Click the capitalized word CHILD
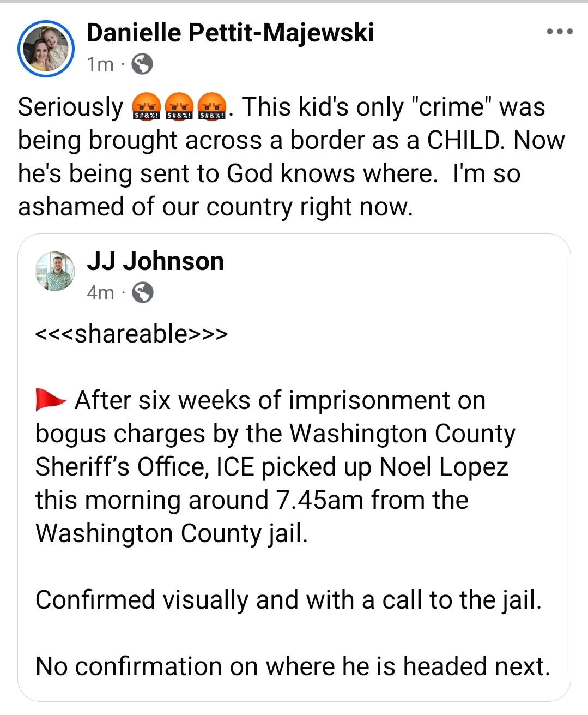Screen dimensions: 588x715 [463, 140]
